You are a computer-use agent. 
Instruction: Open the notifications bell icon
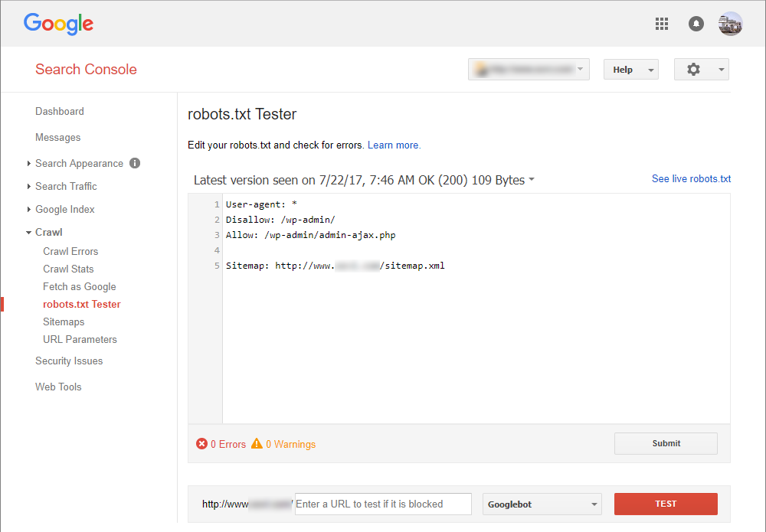click(x=696, y=24)
